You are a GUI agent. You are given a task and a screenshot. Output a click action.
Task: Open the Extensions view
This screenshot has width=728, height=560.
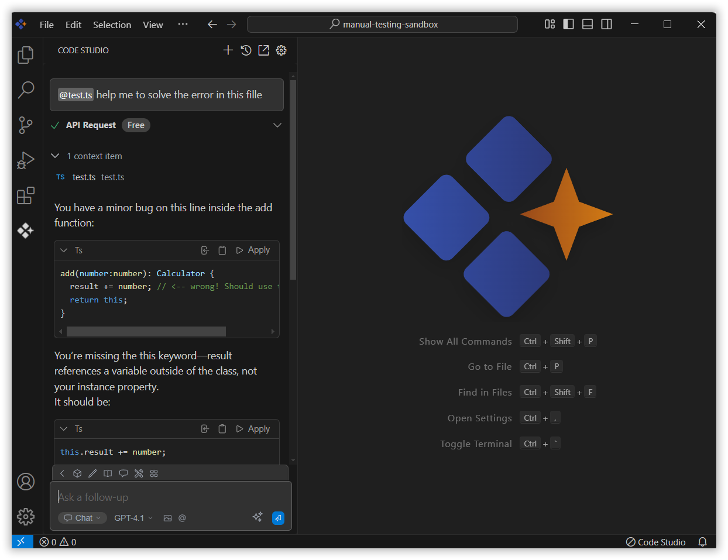click(x=25, y=195)
